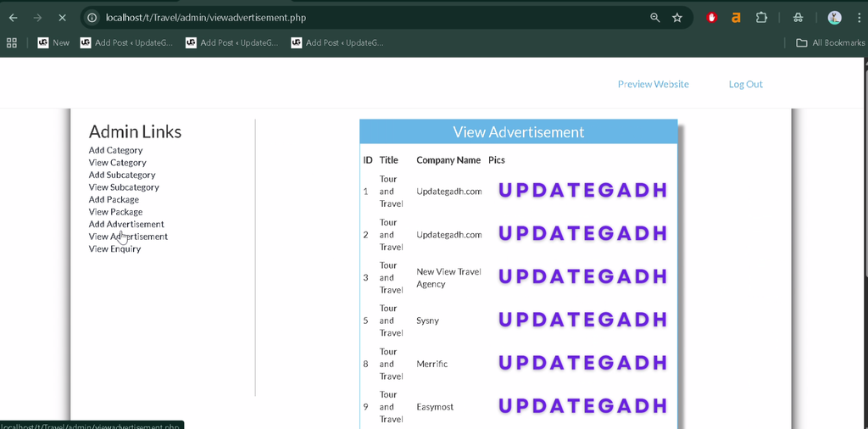Image resolution: width=868 pixels, height=429 pixels.
Task: Click the incognito-style glasses icon in the toolbar
Action: click(x=798, y=18)
